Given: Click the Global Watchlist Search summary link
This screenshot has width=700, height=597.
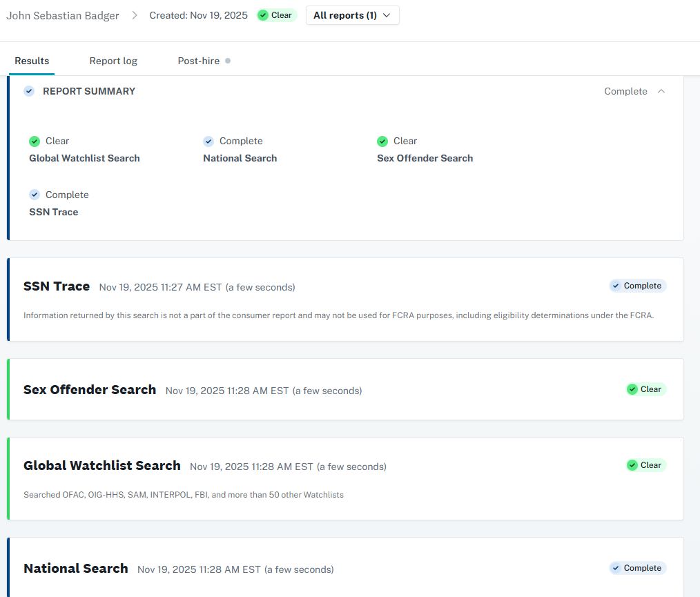Looking at the screenshot, I should coord(84,158).
